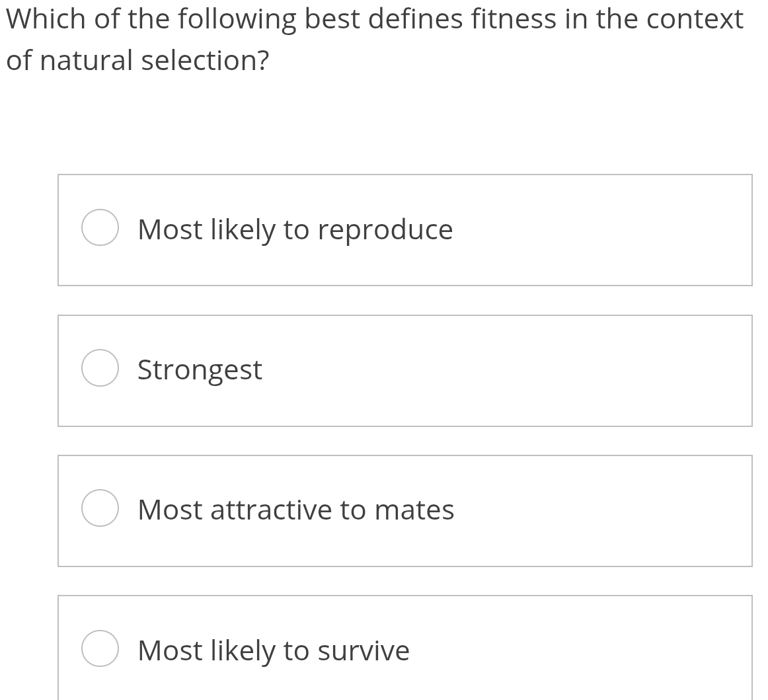The image size is (768, 700).
Task: Click the 'Strongest' answer label
Action: pos(200,369)
